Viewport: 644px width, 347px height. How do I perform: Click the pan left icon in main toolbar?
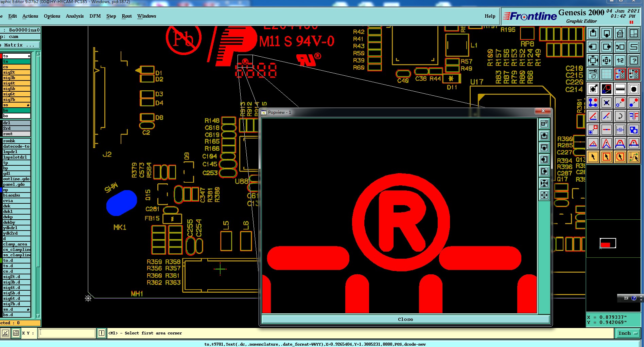tap(593, 47)
